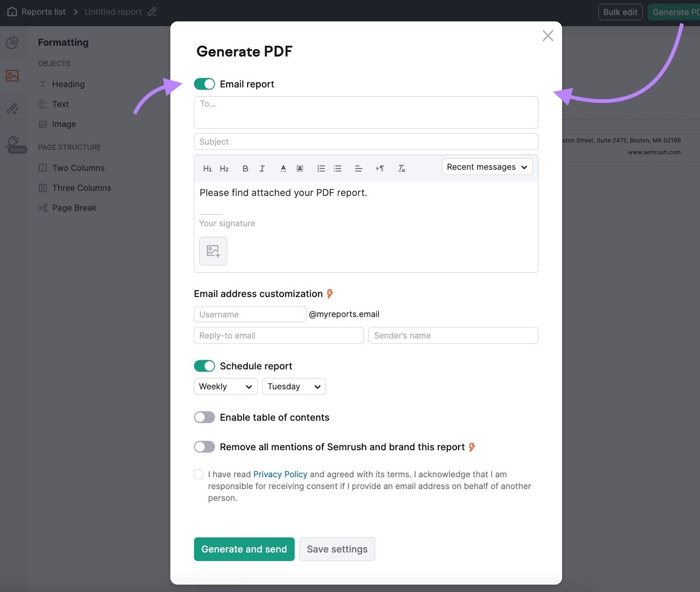Click Generate and send
Viewport: 700px width, 592px height.
[x=244, y=549]
